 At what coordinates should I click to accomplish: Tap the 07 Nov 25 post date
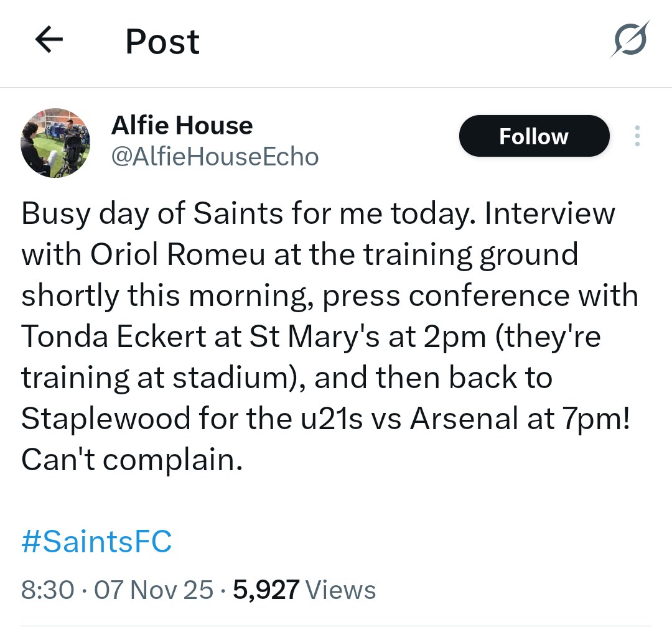(x=153, y=590)
